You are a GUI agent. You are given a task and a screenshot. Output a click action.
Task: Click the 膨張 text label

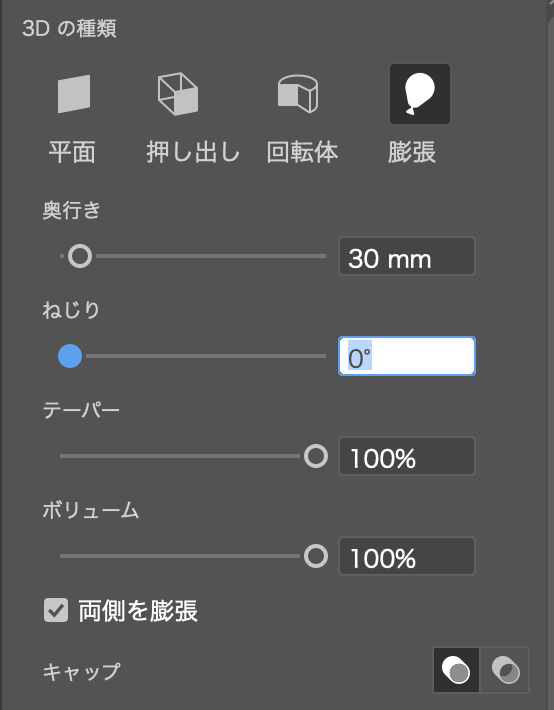pos(412,152)
